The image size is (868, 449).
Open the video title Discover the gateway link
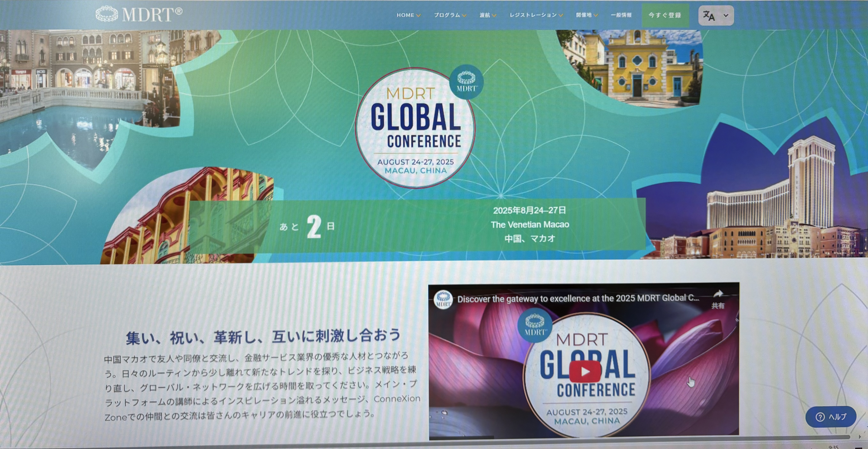[x=578, y=299]
